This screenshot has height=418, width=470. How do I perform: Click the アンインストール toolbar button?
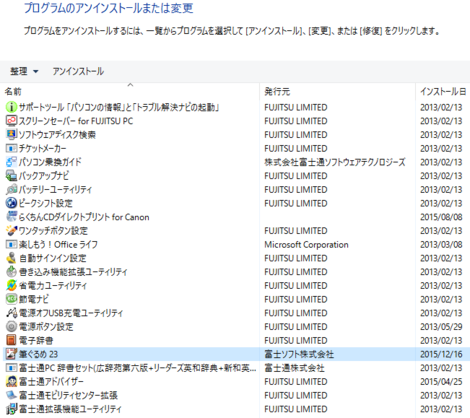78,71
